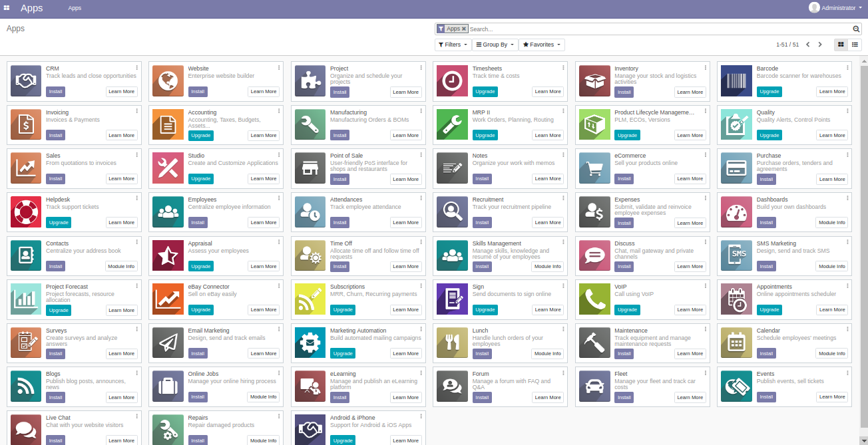Click the Maintenance hammer icon

click(x=594, y=343)
